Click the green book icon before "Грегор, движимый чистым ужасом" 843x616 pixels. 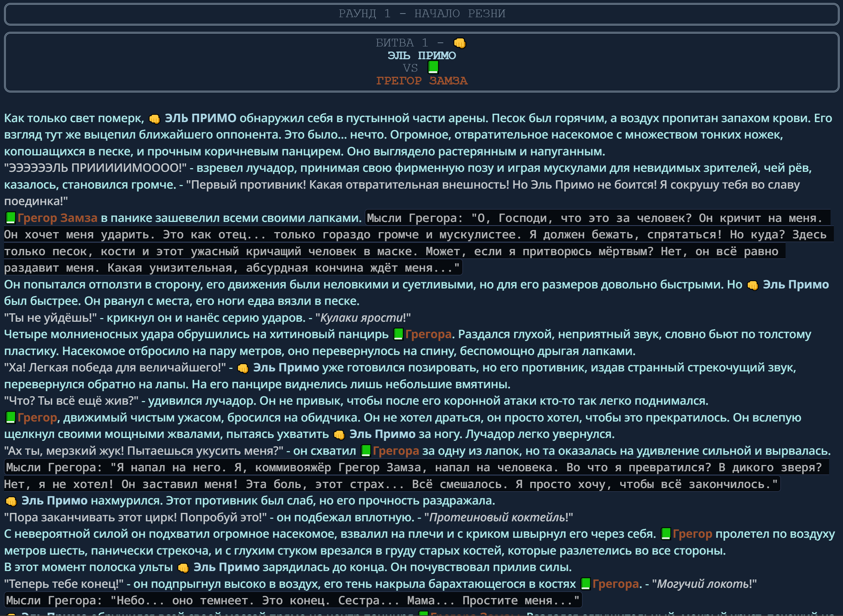pos(11,417)
